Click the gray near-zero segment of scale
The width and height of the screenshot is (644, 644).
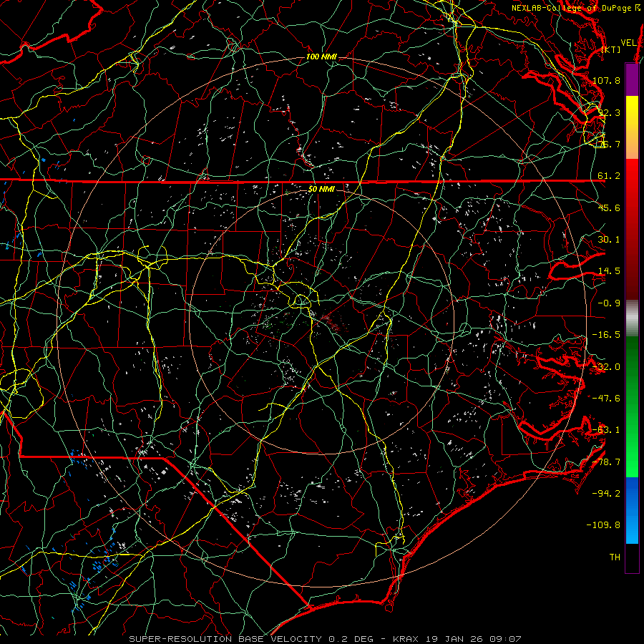tap(632, 318)
